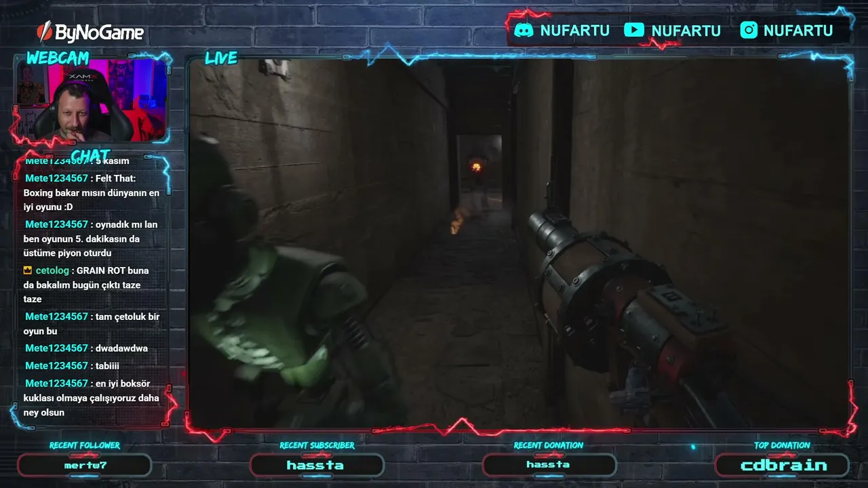Click username cetolog in chat
This screenshot has height=488, width=868.
[x=52, y=270]
